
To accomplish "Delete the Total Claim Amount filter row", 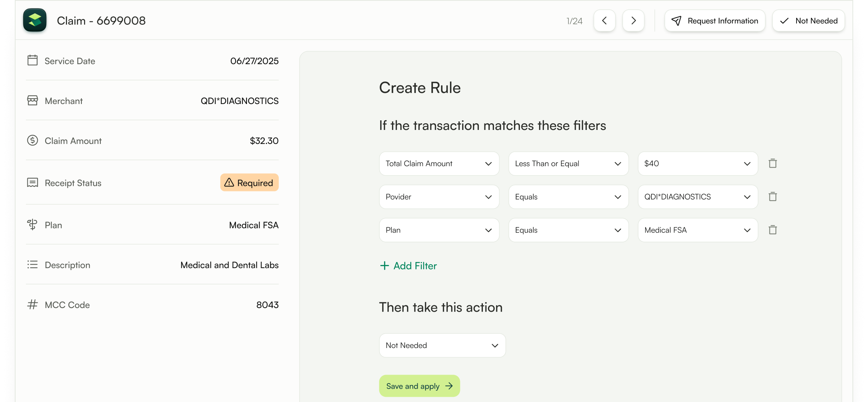I will pos(772,163).
